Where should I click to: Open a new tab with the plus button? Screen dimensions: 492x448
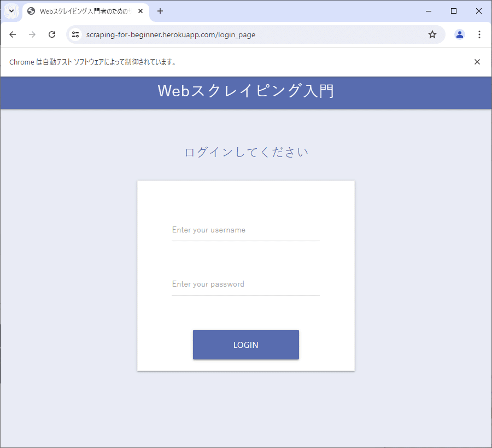click(x=160, y=11)
